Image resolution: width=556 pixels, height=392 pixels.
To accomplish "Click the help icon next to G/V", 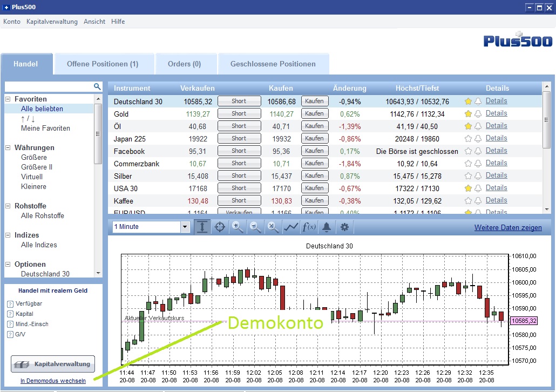I will [x=10, y=335].
